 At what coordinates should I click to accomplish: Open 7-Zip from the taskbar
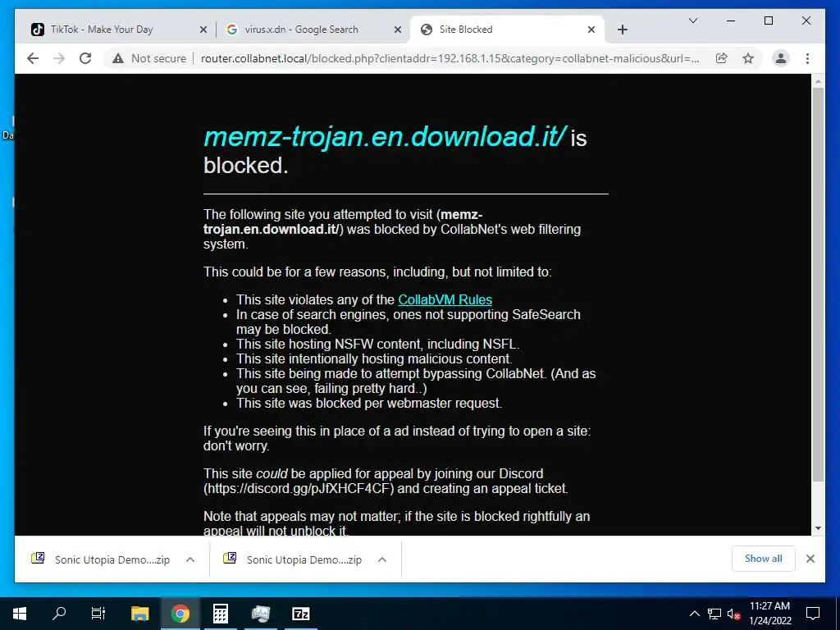point(300,614)
